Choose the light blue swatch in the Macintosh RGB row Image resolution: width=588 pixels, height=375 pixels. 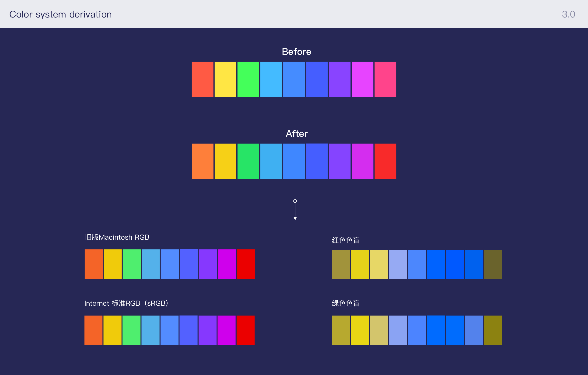click(151, 264)
